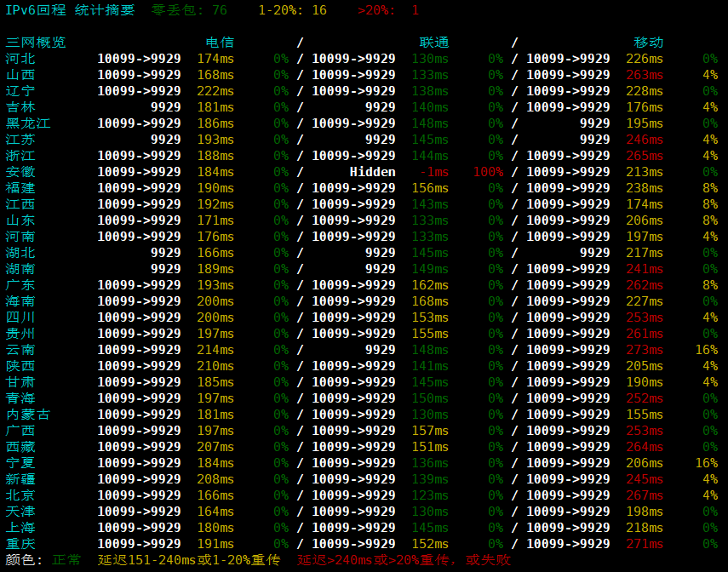The image size is (728, 572).
Task: Click the '1-20%: 16' summary value
Action: 293,10
